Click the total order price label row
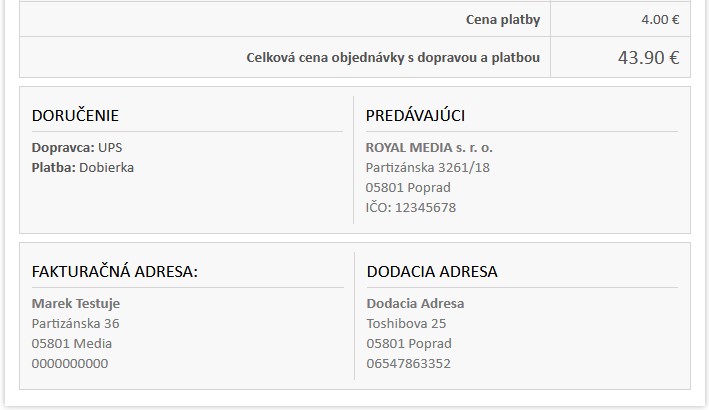The height and width of the screenshot is (410, 709). (393, 57)
